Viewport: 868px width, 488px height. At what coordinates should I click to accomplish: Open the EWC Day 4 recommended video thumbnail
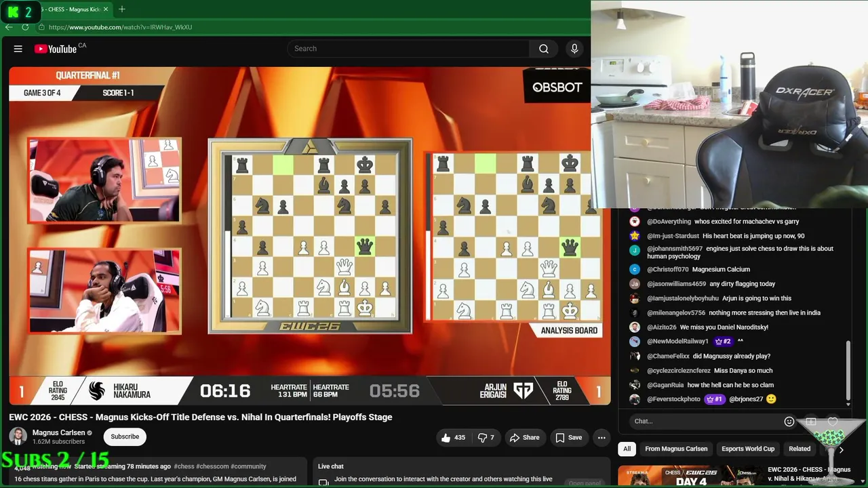coord(690,476)
